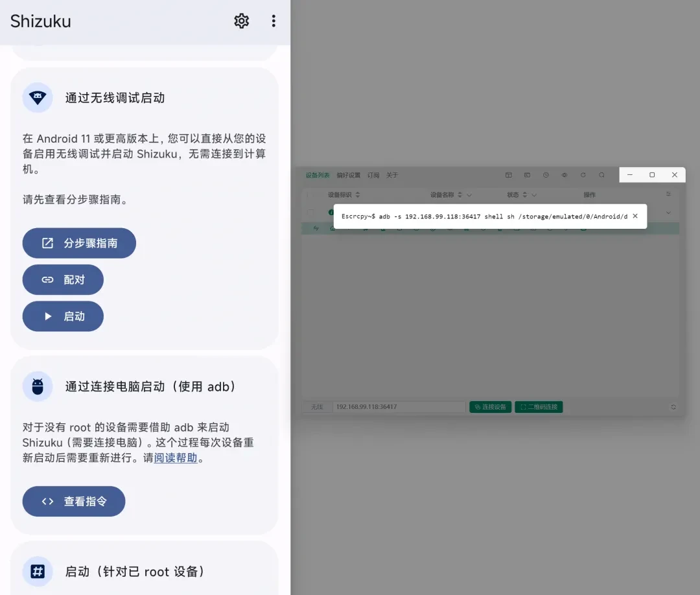Image resolution: width=700 pixels, height=595 pixels.
Task: Tap the 配对 pairing button
Action: click(x=63, y=280)
